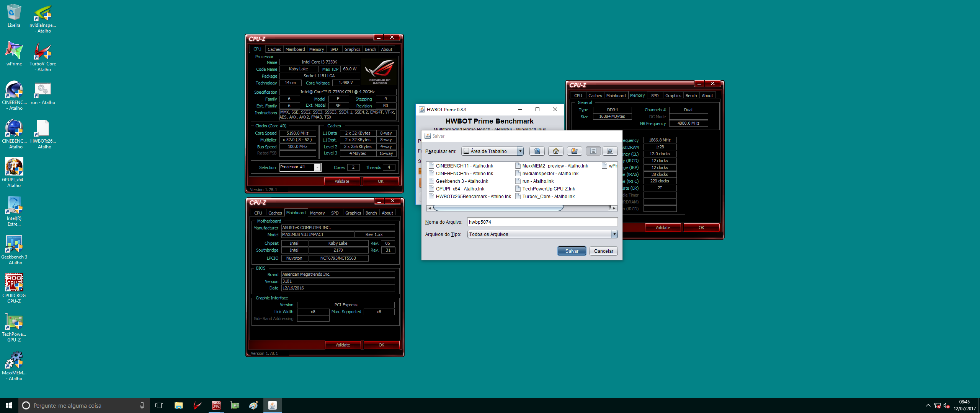Launch the Geekbench 3 desktop shortcut
Viewport: 980px width, 413px height.
[14, 250]
